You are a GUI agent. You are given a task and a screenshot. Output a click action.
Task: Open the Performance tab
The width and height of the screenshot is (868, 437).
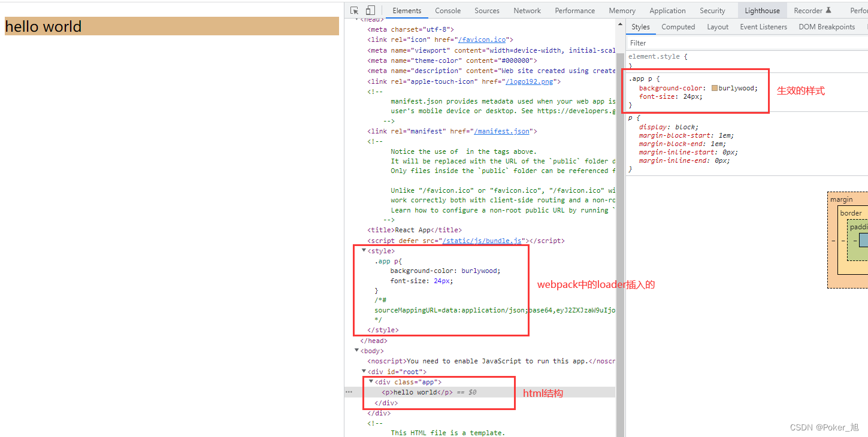(x=575, y=11)
